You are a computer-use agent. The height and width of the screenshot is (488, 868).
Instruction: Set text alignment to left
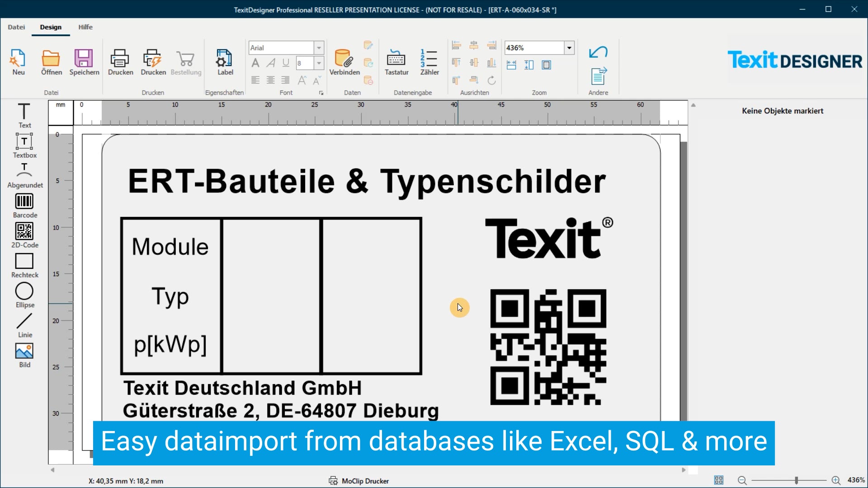coord(255,80)
